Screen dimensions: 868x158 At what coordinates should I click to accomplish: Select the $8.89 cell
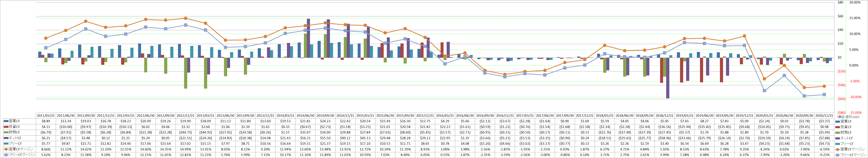(46, 121)
